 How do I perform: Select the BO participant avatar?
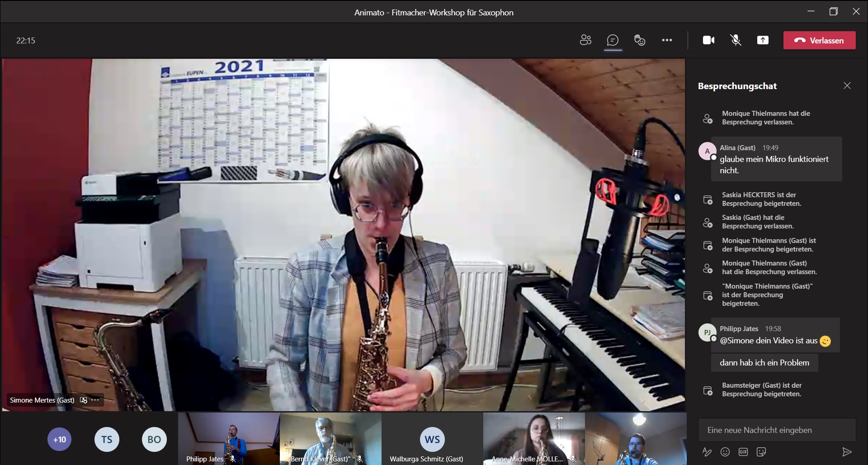click(154, 439)
